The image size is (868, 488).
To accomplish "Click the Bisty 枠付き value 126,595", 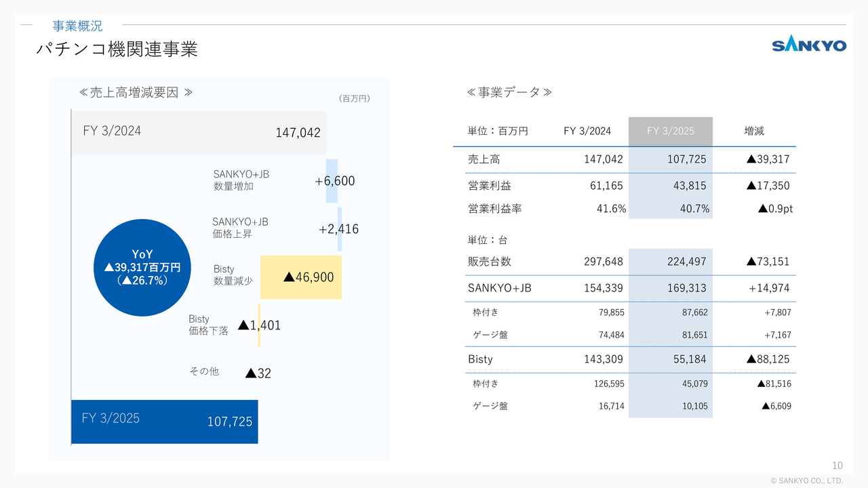I will click(609, 384).
